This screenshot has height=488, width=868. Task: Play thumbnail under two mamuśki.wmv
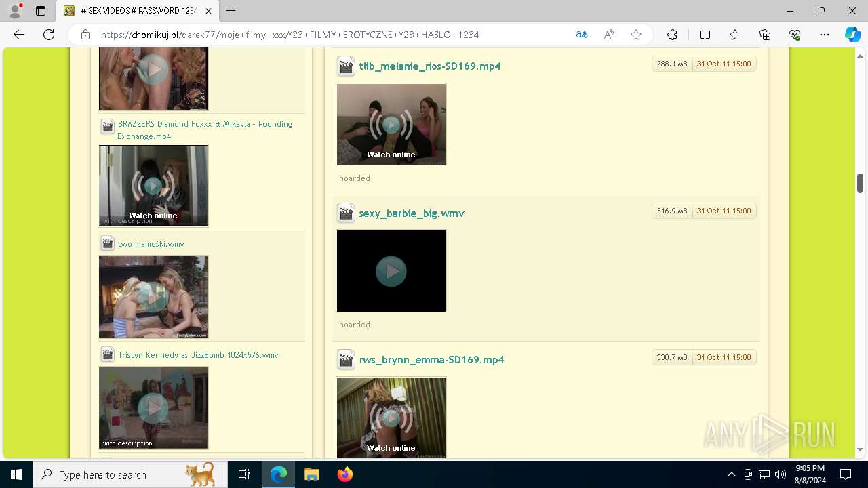(153, 297)
